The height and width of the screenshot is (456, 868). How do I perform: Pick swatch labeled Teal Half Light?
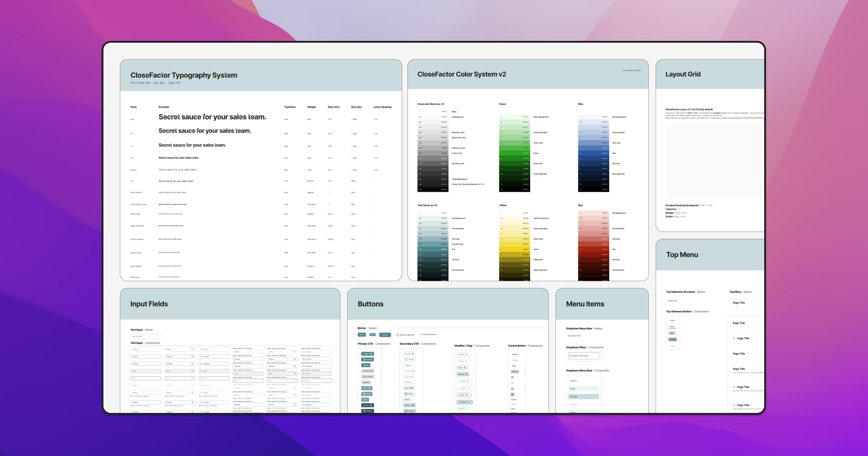tap(433, 244)
